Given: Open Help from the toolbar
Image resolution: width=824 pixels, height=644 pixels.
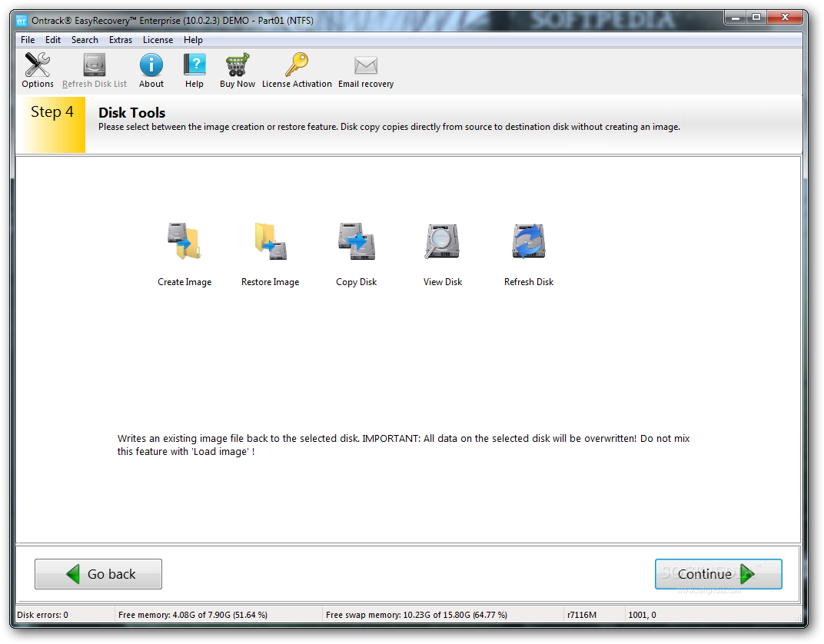Looking at the screenshot, I should (x=194, y=71).
